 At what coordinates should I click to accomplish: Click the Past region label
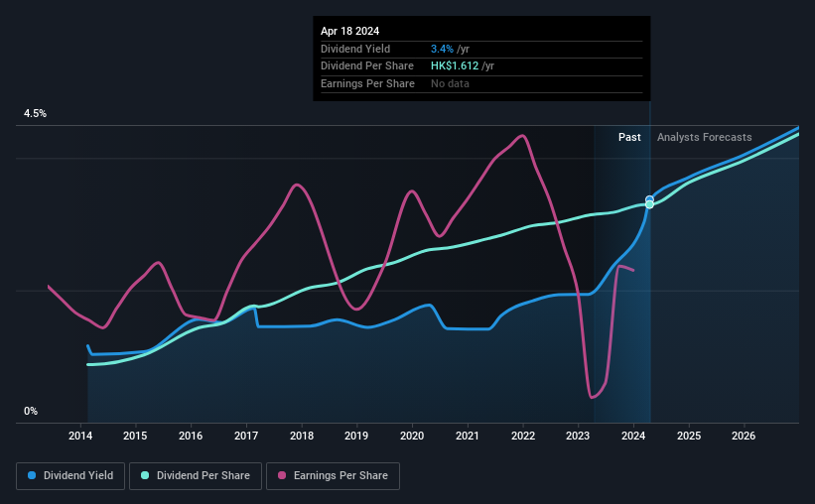[629, 137]
